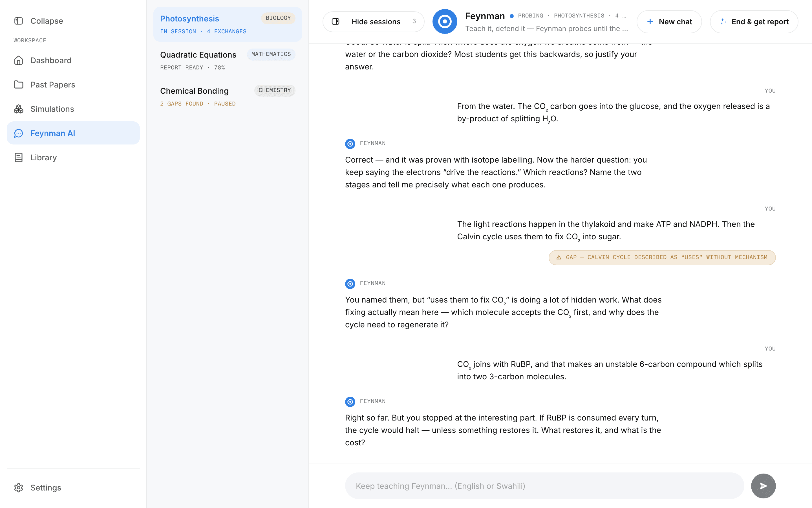This screenshot has height=508, width=812.
Task: Click the plus icon in New chat
Action: 650,21
